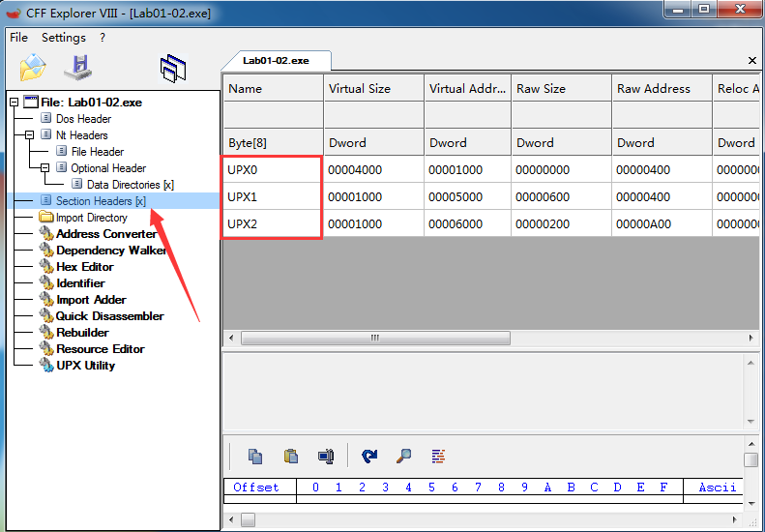This screenshot has width=765, height=532.
Task: Maximize the CFF Explorer window
Action: [x=704, y=10]
